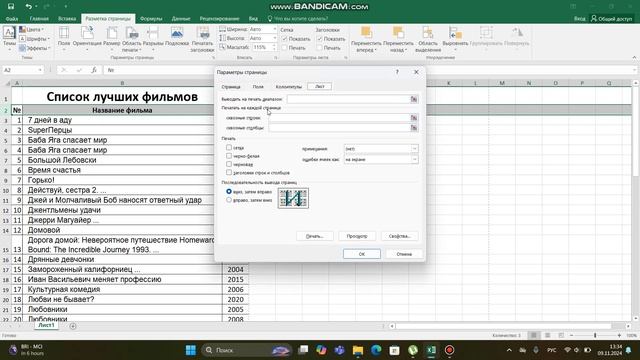Click the Переместить назад icon

click(398, 33)
